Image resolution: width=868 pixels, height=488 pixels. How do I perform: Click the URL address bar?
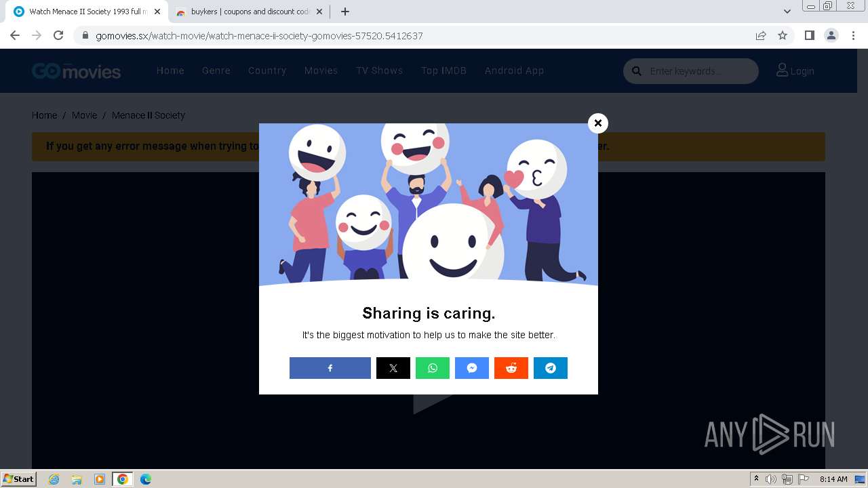(x=414, y=35)
